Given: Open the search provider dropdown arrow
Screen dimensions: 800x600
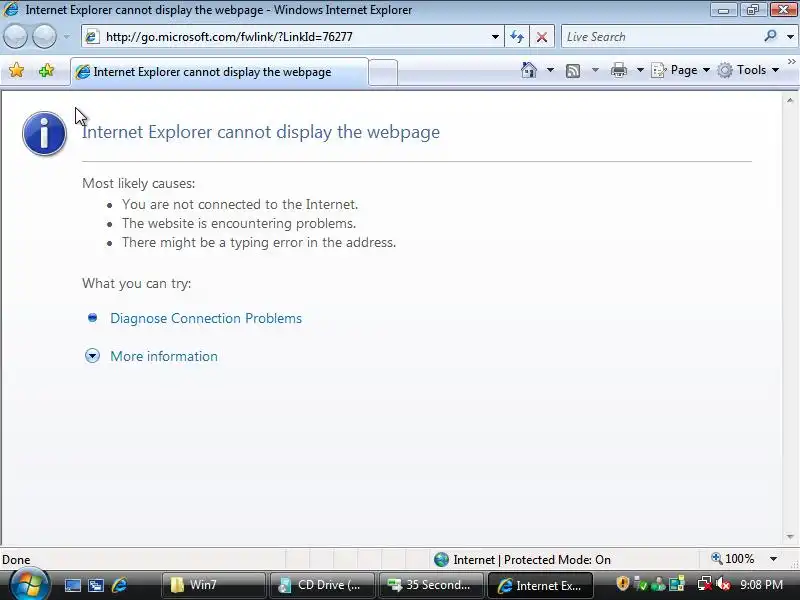Looking at the screenshot, I should (790, 37).
